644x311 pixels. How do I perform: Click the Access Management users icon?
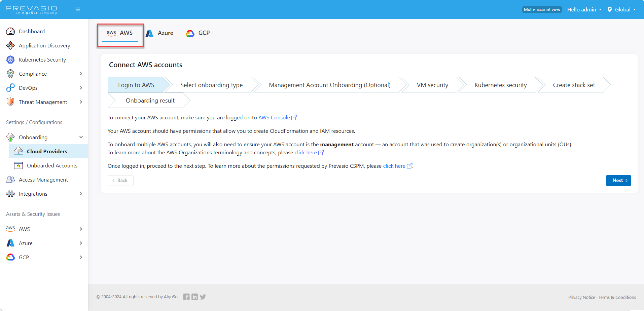point(10,180)
